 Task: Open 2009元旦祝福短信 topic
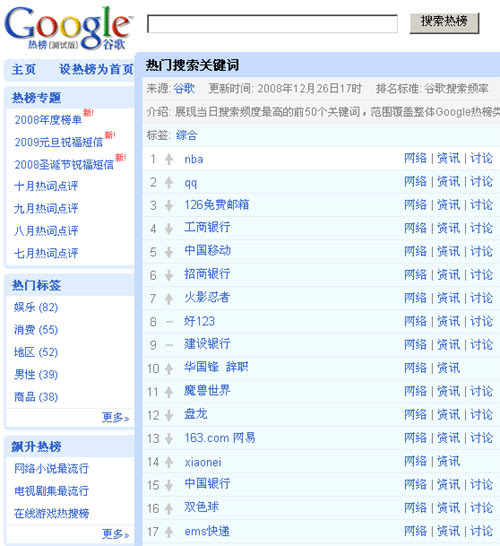[x=59, y=142]
